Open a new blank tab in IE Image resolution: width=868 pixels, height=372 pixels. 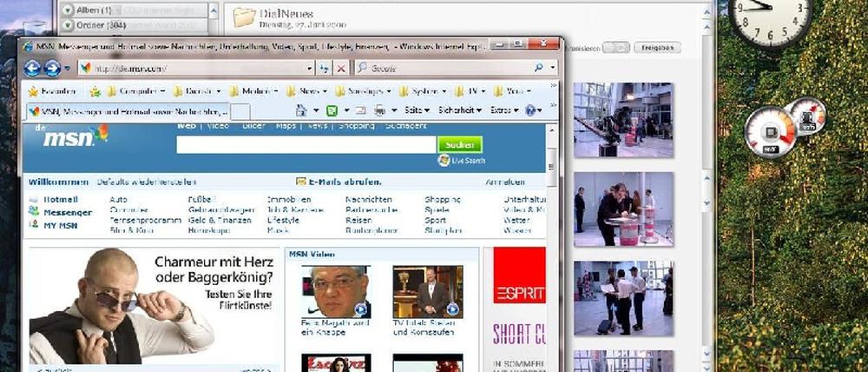pyautogui.click(x=240, y=112)
